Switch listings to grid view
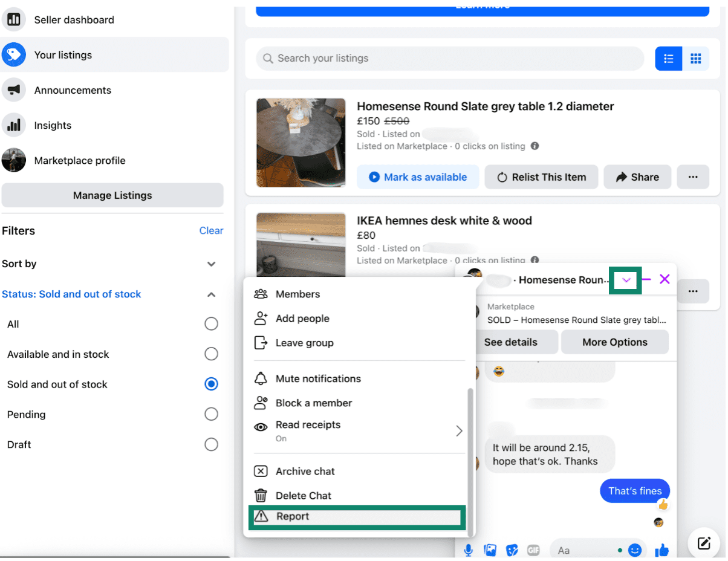The height and width of the screenshot is (561, 728). click(695, 58)
